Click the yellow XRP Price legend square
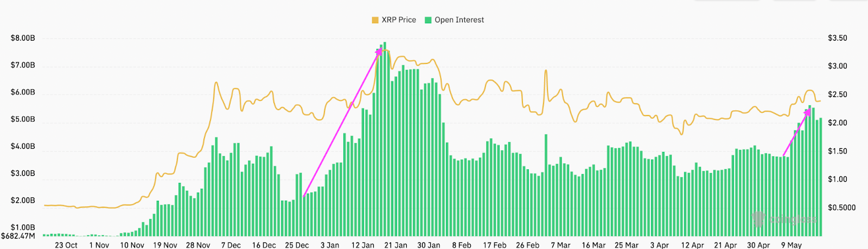The width and height of the screenshot is (868, 249). [375, 20]
